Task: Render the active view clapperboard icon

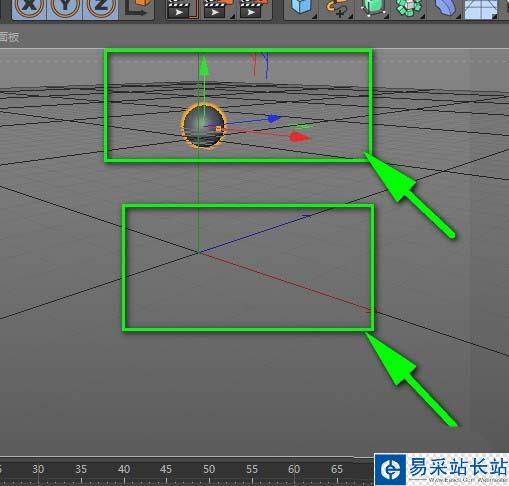Action: (182, 8)
